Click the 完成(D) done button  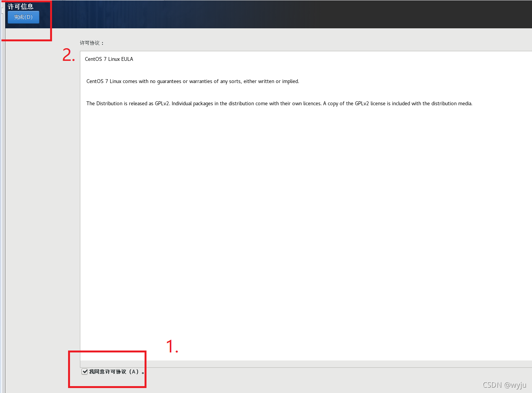coord(23,17)
